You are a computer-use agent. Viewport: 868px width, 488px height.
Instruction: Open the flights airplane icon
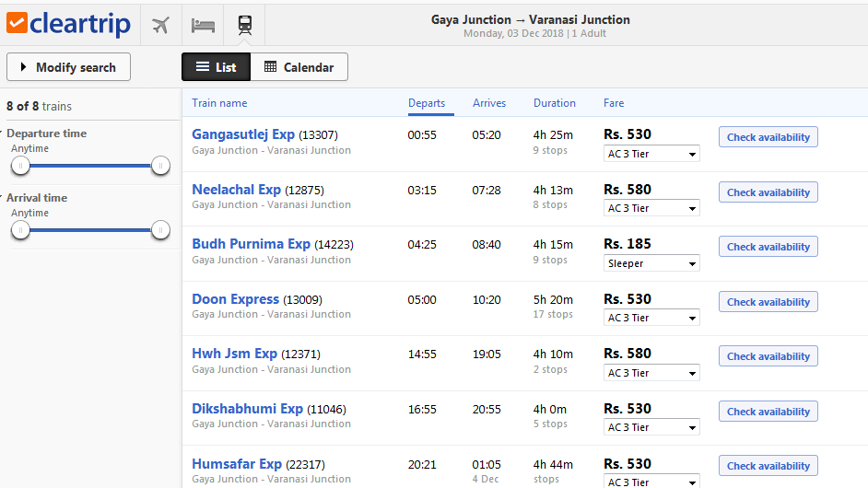pos(161,25)
